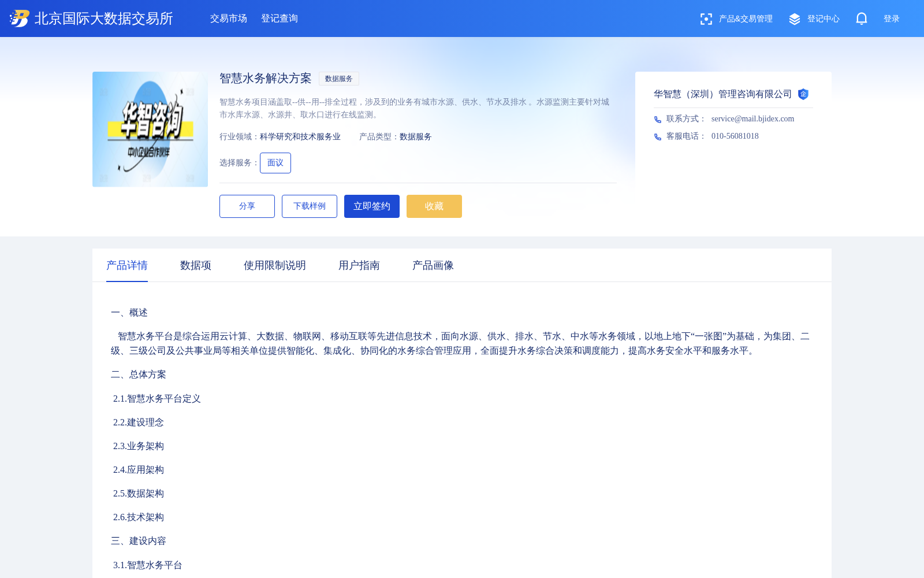This screenshot has width=924, height=578.
Task: Click heading 二、总体方案
Action: tap(139, 375)
